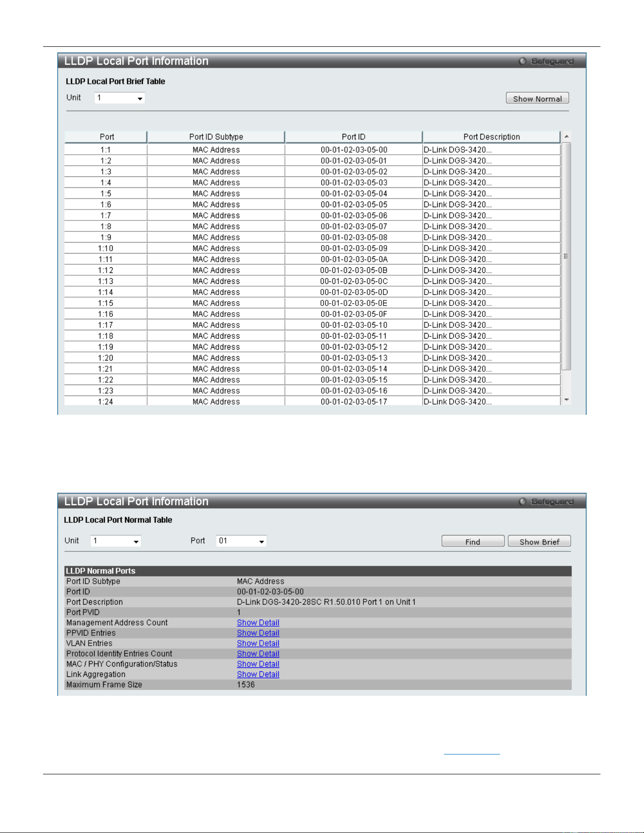Select port cell 1:5 in the table

coord(106,193)
